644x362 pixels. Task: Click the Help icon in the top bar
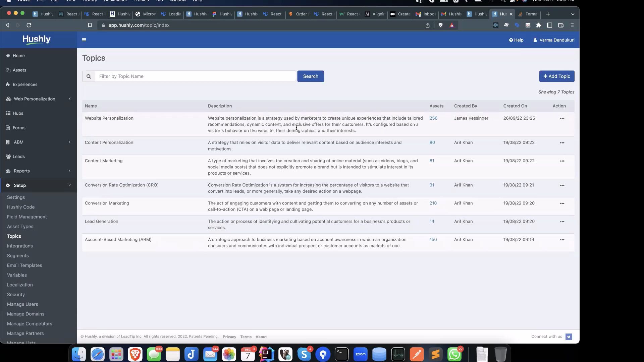pos(511,40)
